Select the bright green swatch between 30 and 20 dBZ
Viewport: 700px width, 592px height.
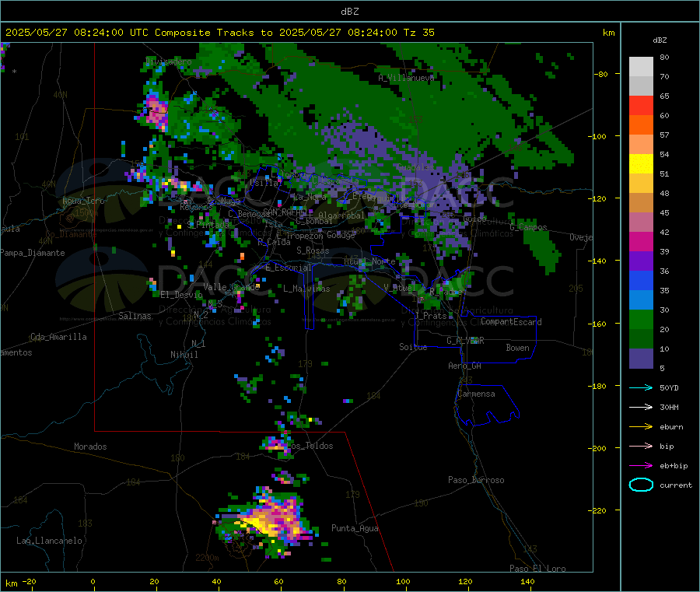tap(641, 319)
